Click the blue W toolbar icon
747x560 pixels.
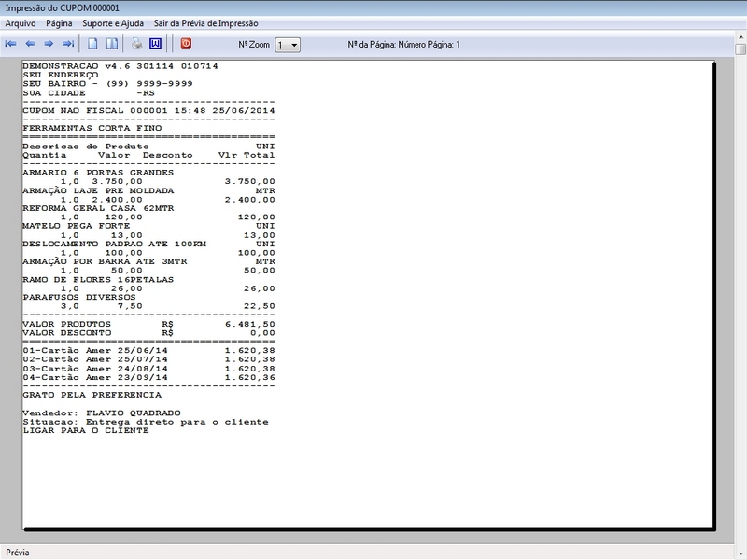click(x=156, y=42)
